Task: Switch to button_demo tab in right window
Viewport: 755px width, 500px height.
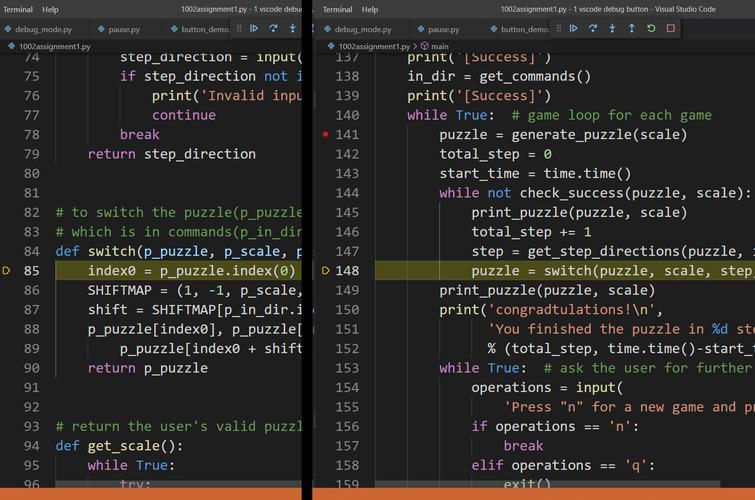Action: pos(520,29)
